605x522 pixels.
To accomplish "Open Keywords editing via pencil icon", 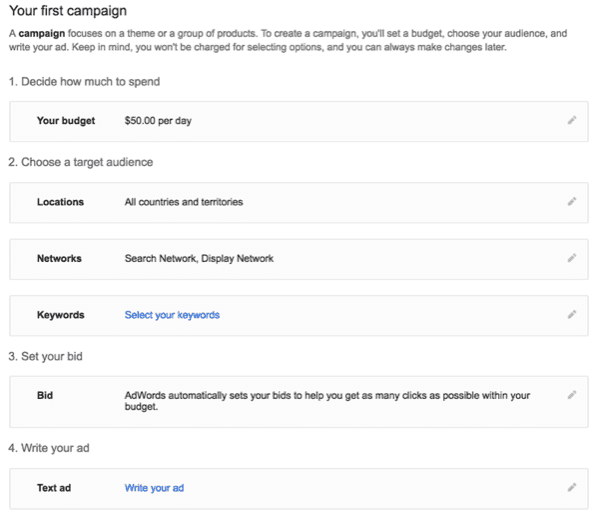I will point(572,314).
